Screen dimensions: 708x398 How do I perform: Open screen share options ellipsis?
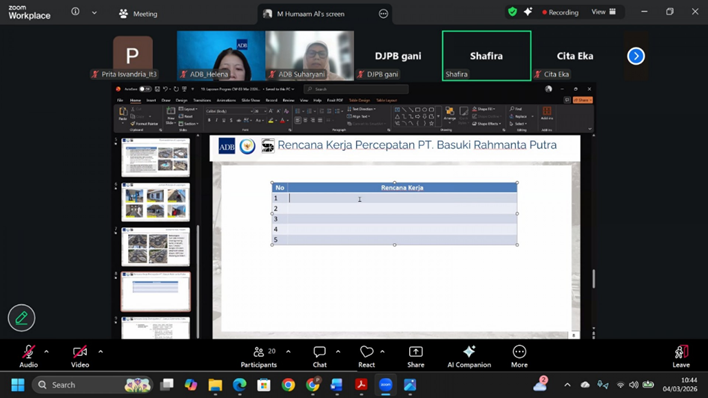(383, 14)
